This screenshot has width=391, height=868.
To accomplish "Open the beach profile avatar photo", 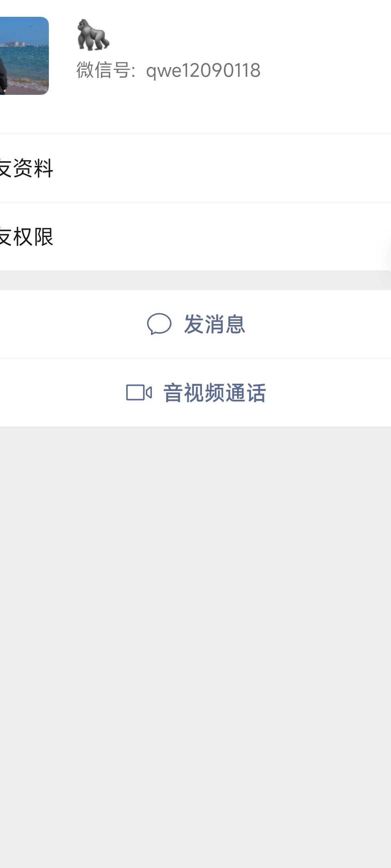I will [24, 56].
